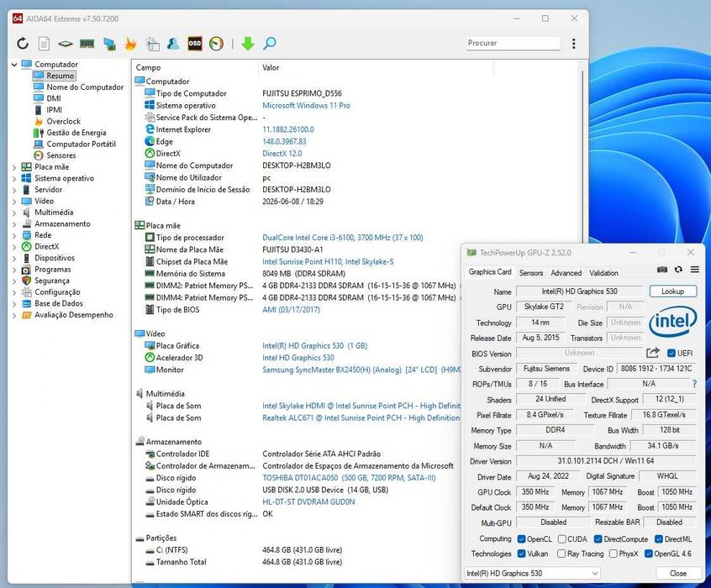Click GPU-Z refresh icon
Screen dimensions: 711x588
[678, 270]
